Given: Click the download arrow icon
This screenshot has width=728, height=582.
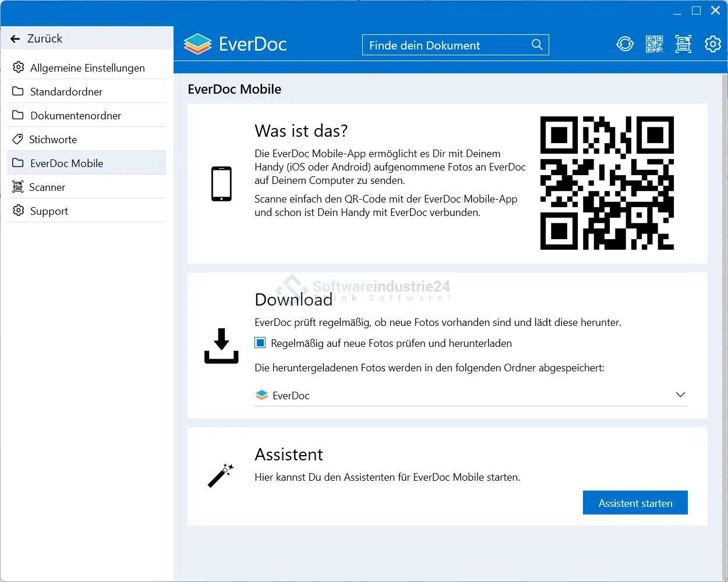Looking at the screenshot, I should tap(221, 346).
